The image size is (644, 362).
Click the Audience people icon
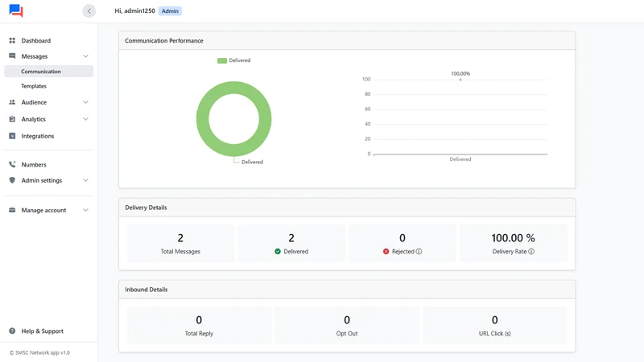coord(12,102)
